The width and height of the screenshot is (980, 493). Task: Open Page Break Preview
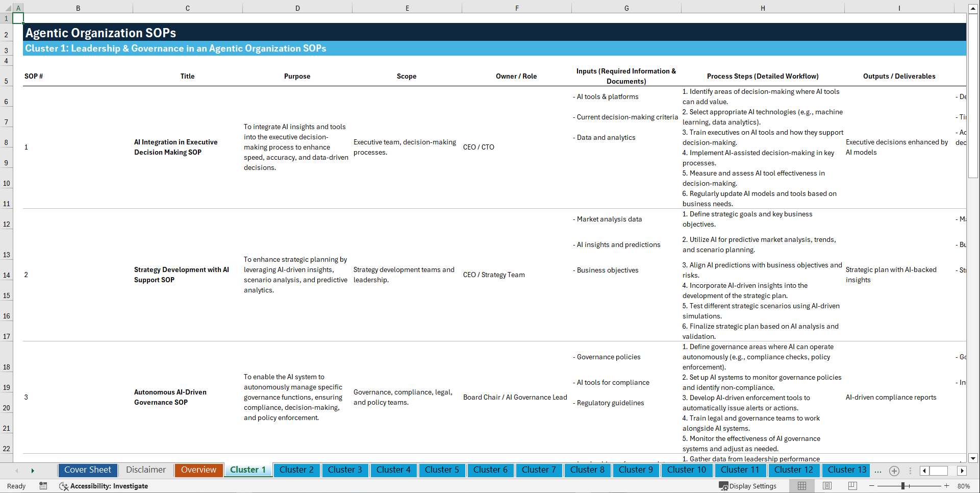(x=851, y=486)
